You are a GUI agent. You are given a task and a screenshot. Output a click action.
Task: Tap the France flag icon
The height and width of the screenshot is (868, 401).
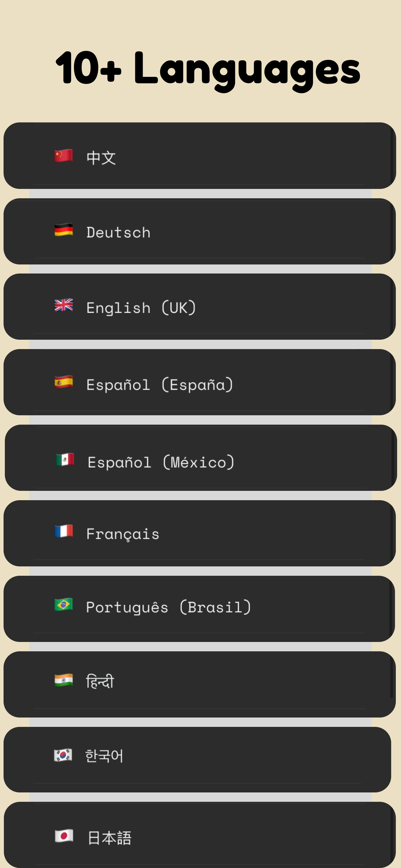point(64,532)
